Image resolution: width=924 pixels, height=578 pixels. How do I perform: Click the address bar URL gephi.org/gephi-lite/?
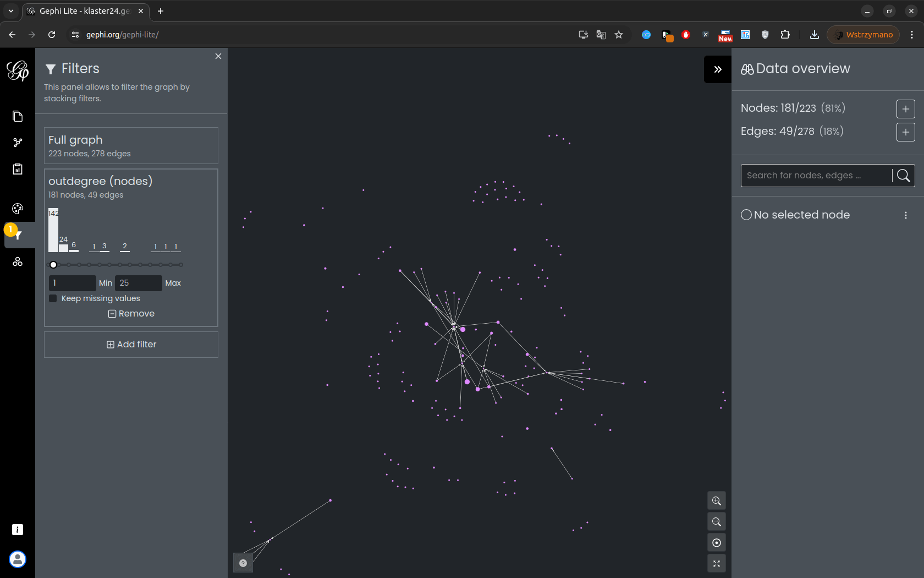(123, 35)
